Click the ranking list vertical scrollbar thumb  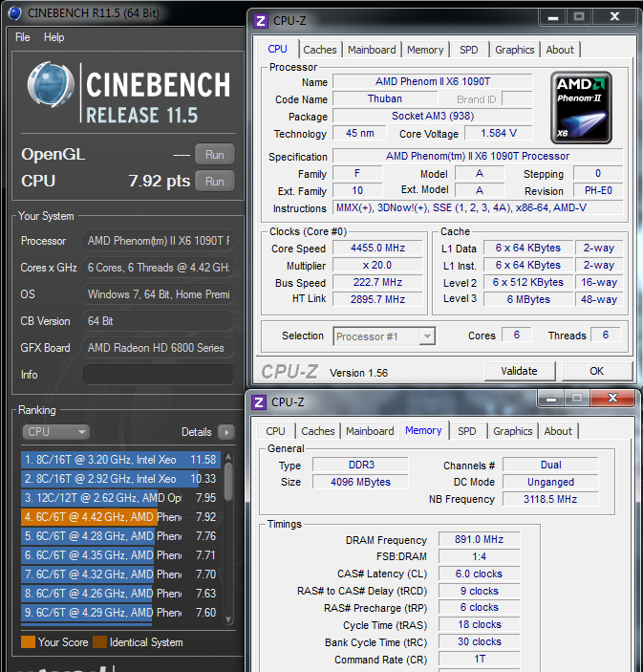pyautogui.click(x=228, y=481)
